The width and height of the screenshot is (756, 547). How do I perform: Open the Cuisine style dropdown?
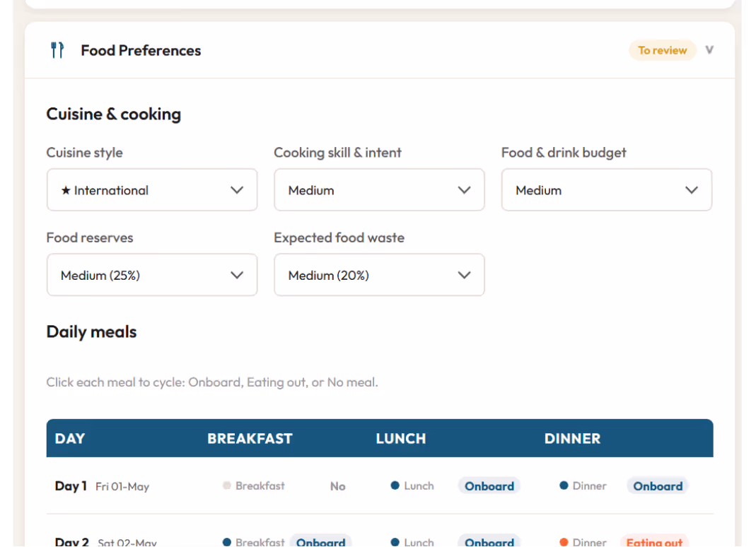point(152,190)
